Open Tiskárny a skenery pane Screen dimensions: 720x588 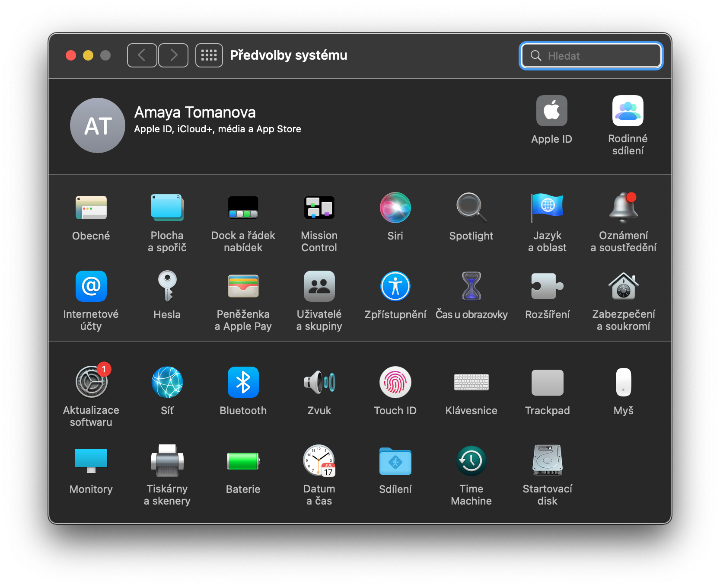pos(167,461)
